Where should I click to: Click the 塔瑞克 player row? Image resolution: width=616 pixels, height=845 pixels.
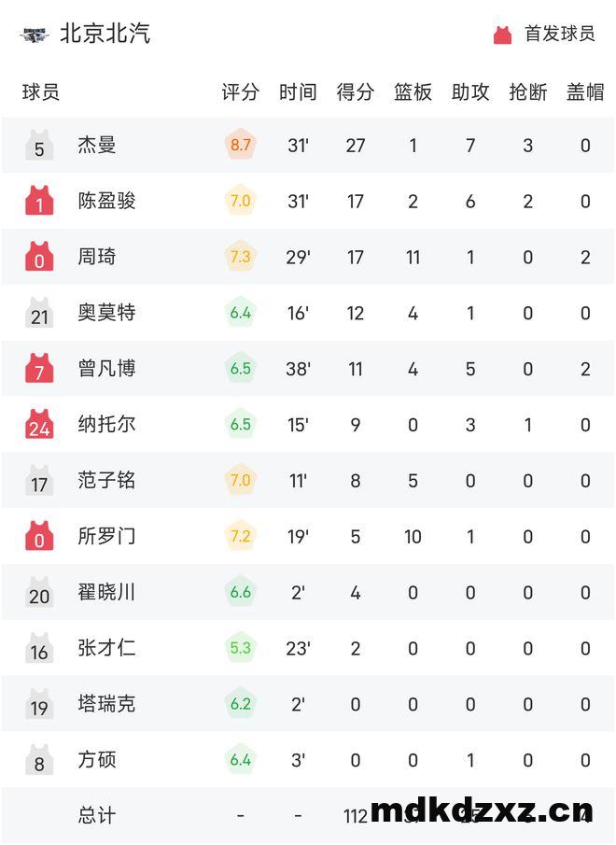coord(308,704)
